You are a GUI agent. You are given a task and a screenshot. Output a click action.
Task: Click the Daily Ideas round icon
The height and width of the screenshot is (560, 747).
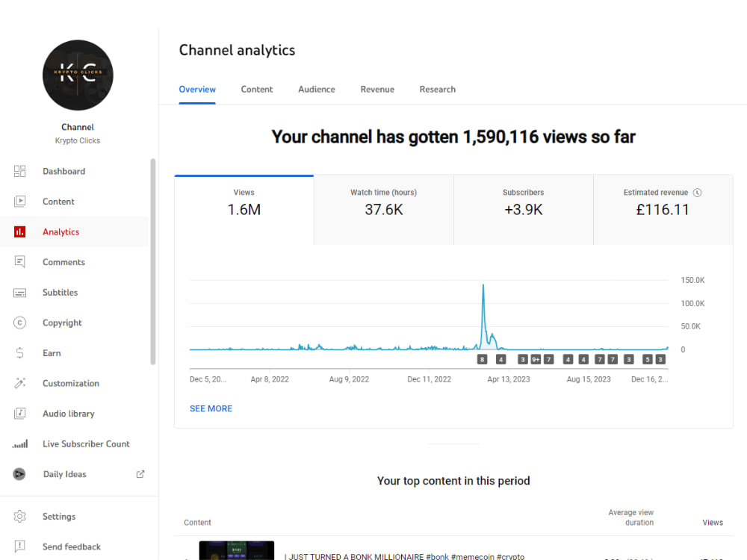pyautogui.click(x=19, y=474)
